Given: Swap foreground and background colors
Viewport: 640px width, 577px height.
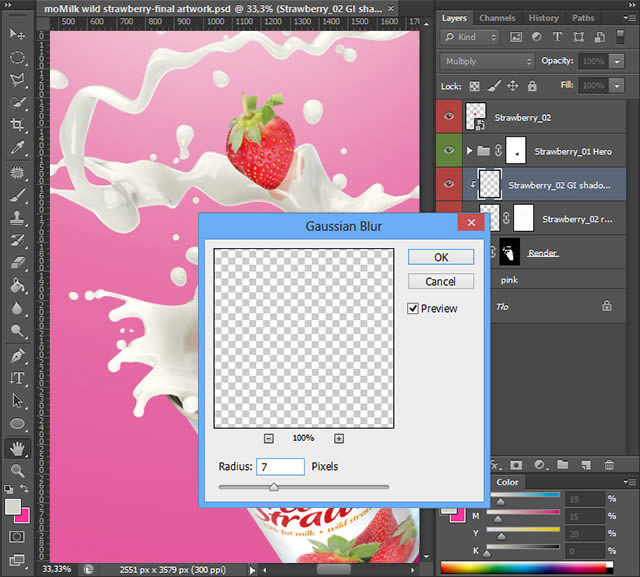Looking at the screenshot, I should (24, 488).
